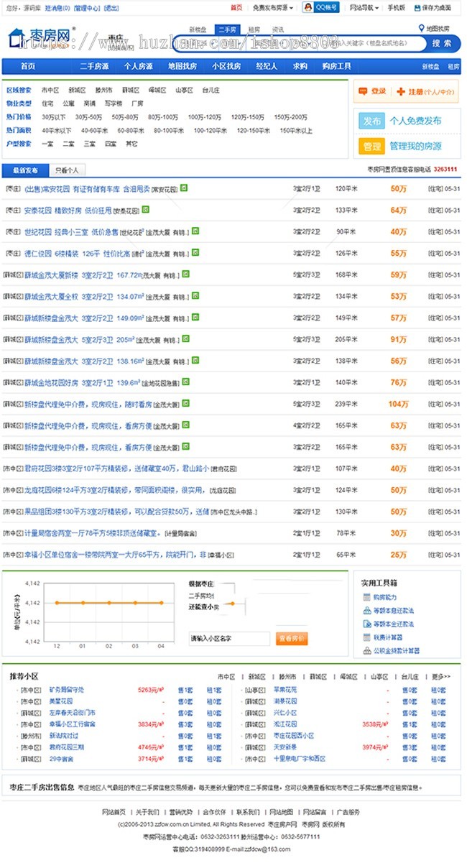Click the orange 管理 block icon
This screenshot has width=467, height=868.
(x=371, y=146)
